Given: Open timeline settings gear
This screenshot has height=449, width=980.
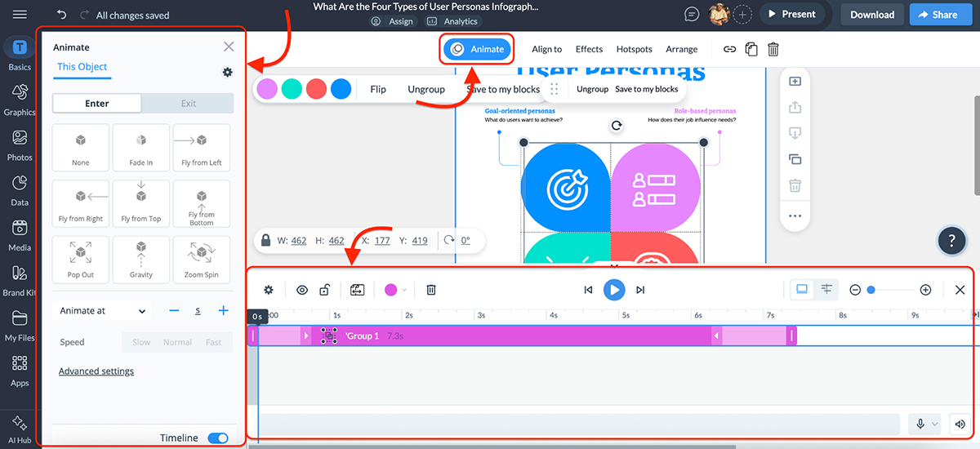Looking at the screenshot, I should [x=269, y=289].
